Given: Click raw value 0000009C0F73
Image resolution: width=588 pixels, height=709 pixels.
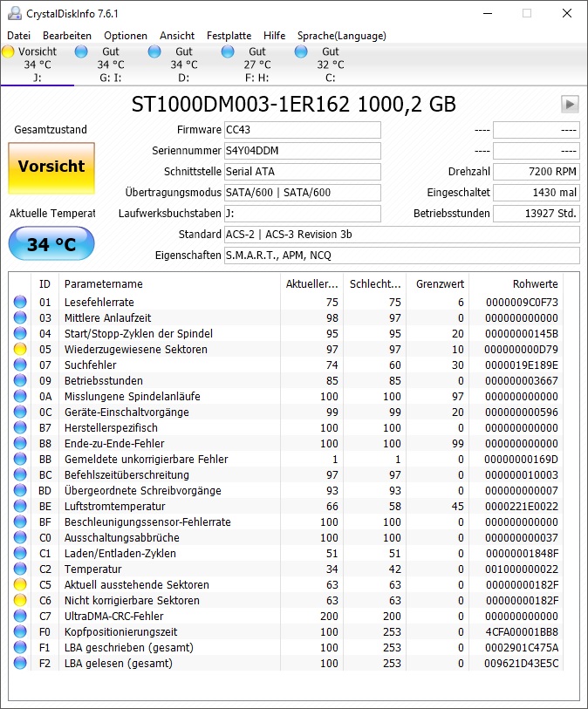Looking at the screenshot, I should point(522,302).
